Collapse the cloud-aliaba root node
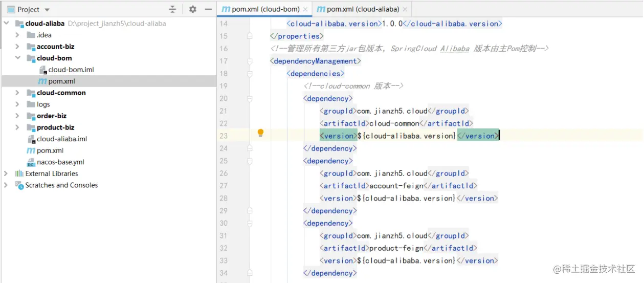The width and height of the screenshot is (644, 283). (6, 24)
